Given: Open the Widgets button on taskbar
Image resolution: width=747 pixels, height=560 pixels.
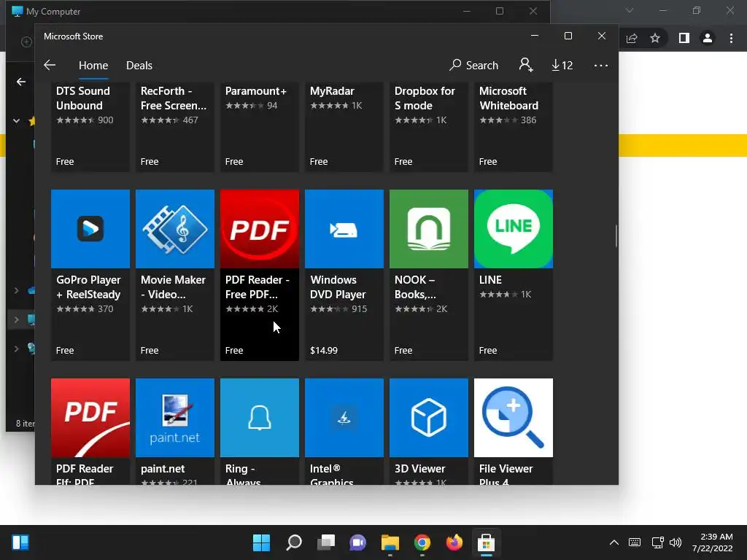Looking at the screenshot, I should (20, 542).
